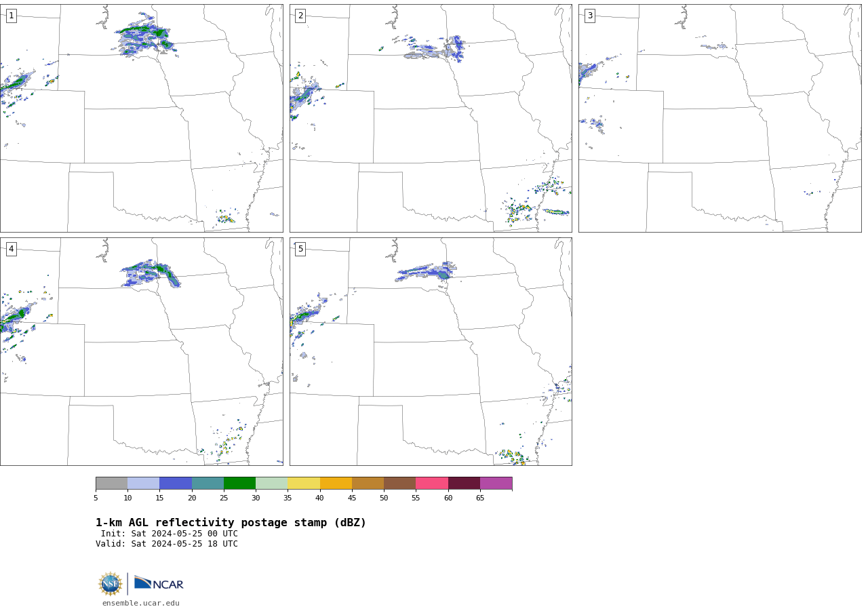The image size is (868, 611).
Task: Click the colorbar tick label 5
Action: 96,498
